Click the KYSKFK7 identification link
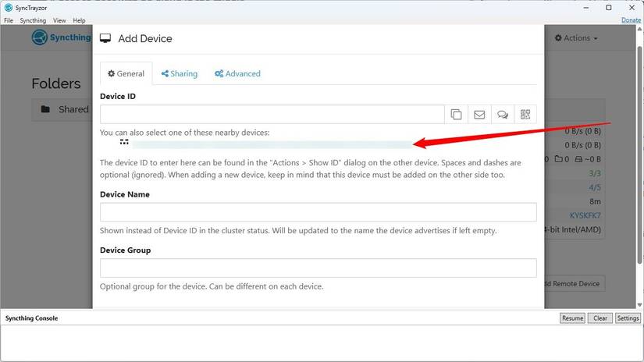 click(x=585, y=215)
